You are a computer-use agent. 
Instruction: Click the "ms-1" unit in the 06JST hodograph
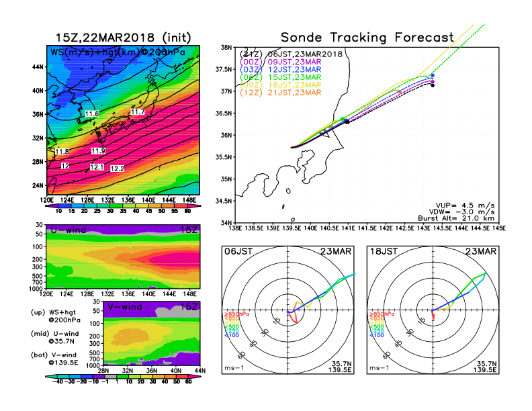pos(234,368)
